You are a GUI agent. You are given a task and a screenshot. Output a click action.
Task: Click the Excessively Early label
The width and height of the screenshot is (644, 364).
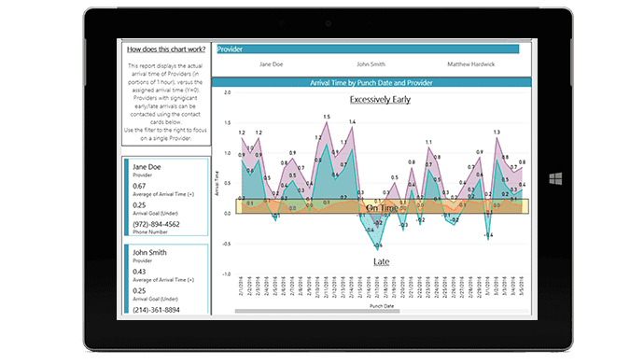(380, 100)
